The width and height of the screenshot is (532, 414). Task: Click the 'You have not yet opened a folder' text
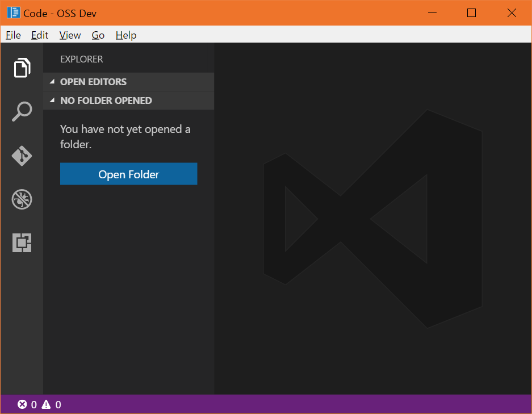tap(125, 137)
